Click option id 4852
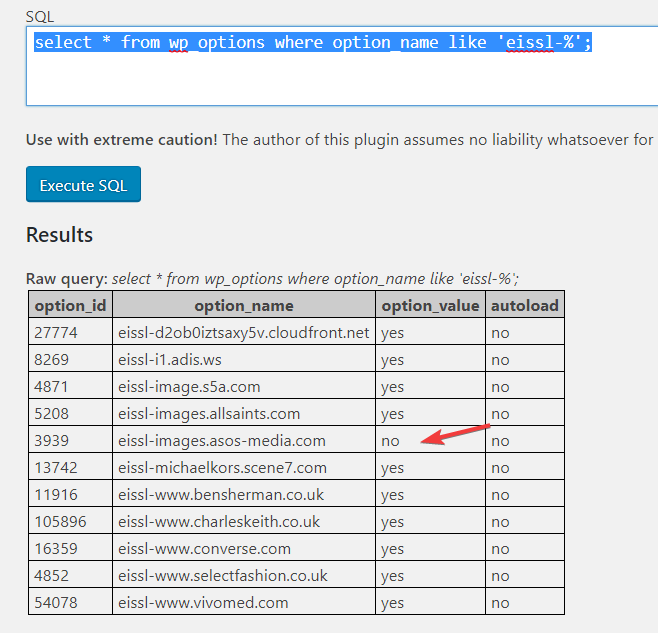The width and height of the screenshot is (658, 633). point(70,575)
